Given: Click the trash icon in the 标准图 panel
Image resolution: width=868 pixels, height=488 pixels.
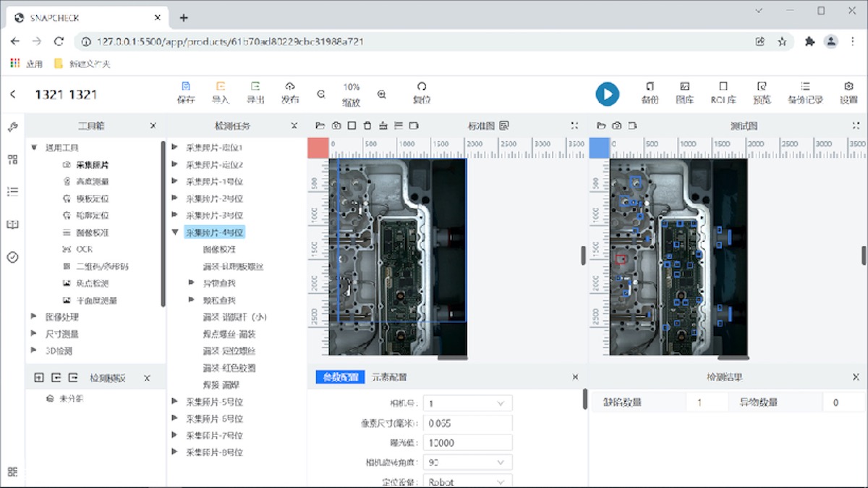Looking at the screenshot, I should point(367,125).
